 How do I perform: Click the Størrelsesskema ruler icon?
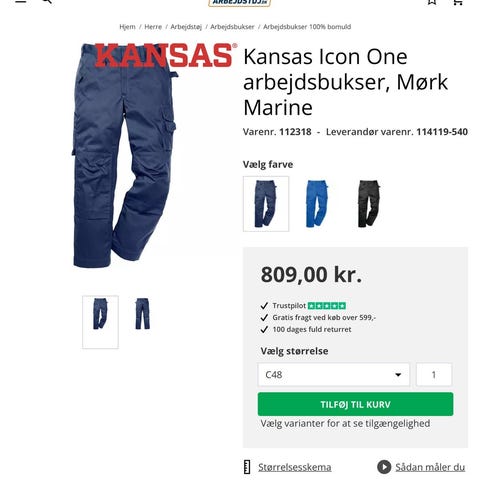(247, 467)
